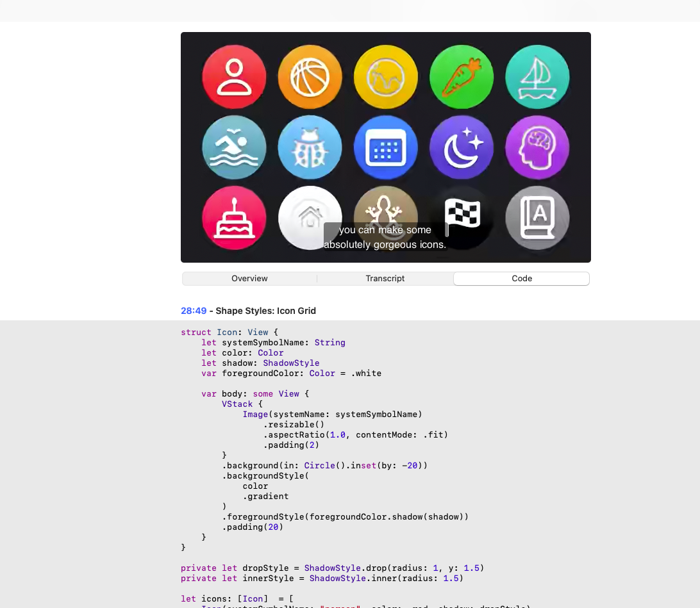Image resolution: width=700 pixels, height=608 pixels.
Task: Click the 'VStack {' code line
Action: (242, 404)
